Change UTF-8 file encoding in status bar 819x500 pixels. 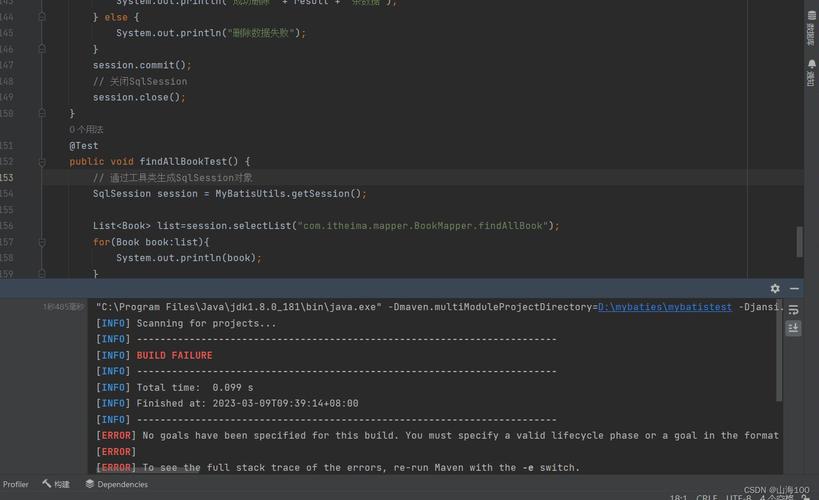739,497
